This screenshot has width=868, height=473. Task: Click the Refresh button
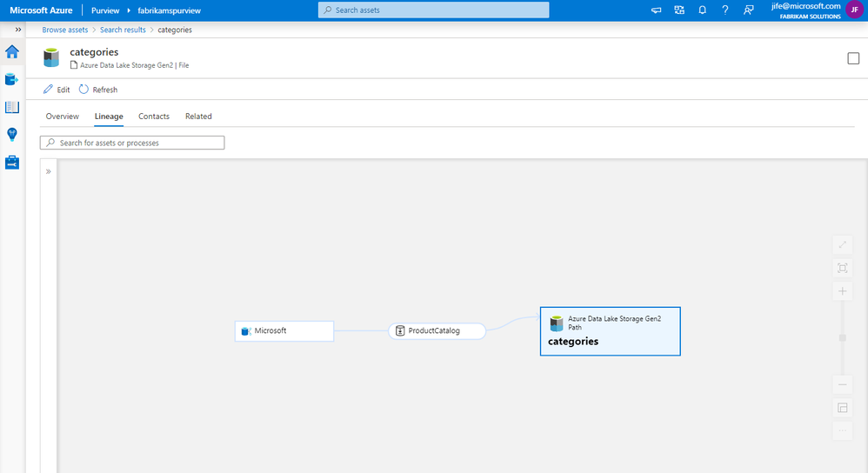pos(98,90)
